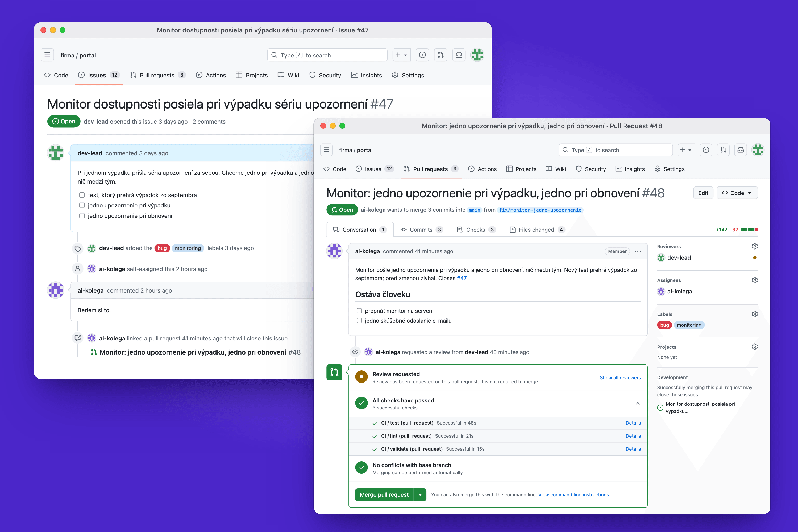
Task: Click blue 'monitoring' label in Issue timeline
Action: [188, 248]
